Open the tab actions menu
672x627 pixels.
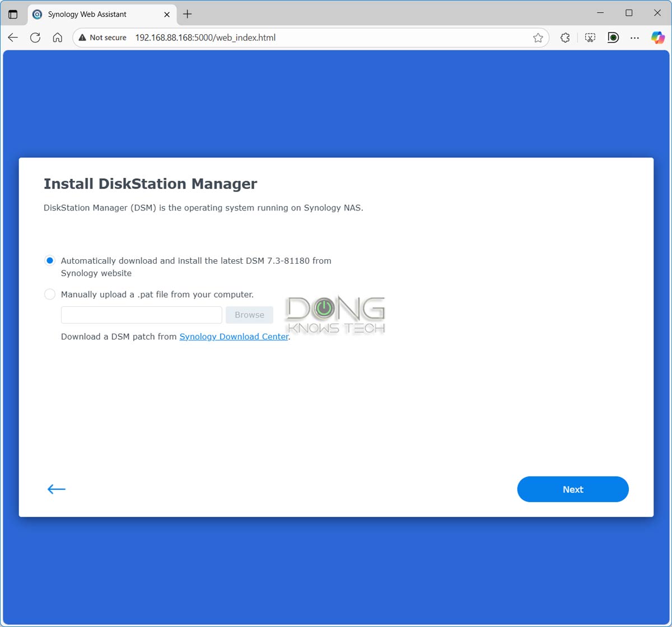coord(12,14)
